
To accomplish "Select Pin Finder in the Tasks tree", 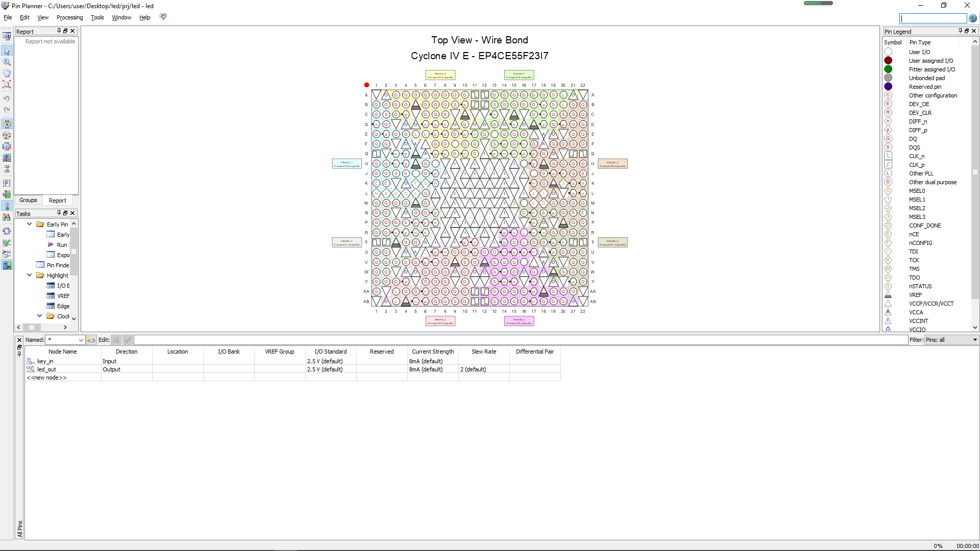I will point(58,265).
